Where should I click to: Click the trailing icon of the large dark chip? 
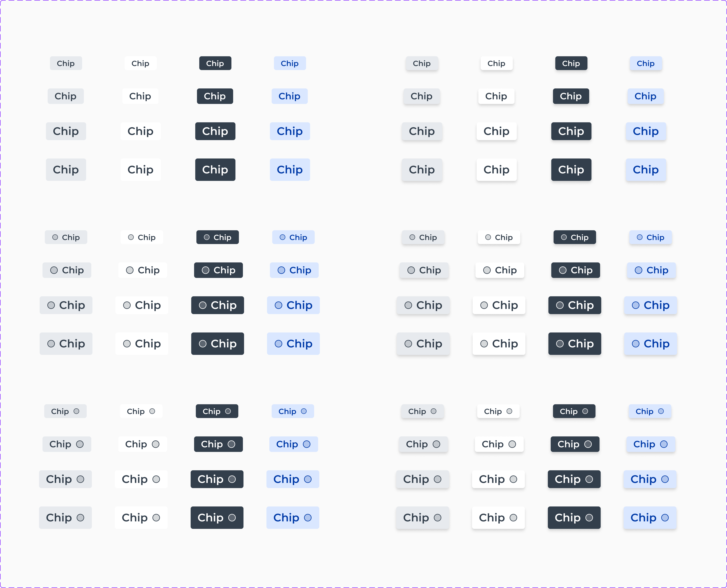(x=232, y=479)
